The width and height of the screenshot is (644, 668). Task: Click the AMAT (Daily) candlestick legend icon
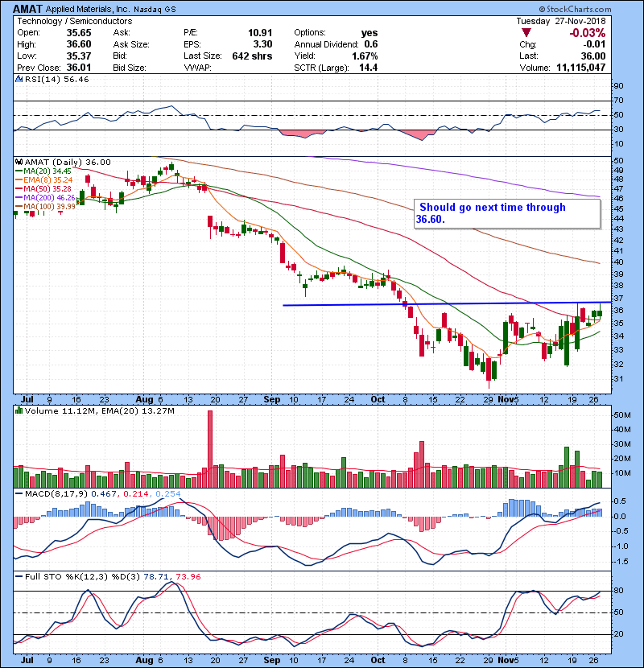tap(19, 163)
